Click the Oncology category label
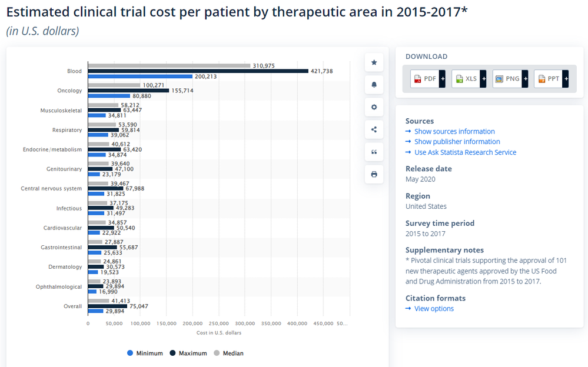 (69, 91)
